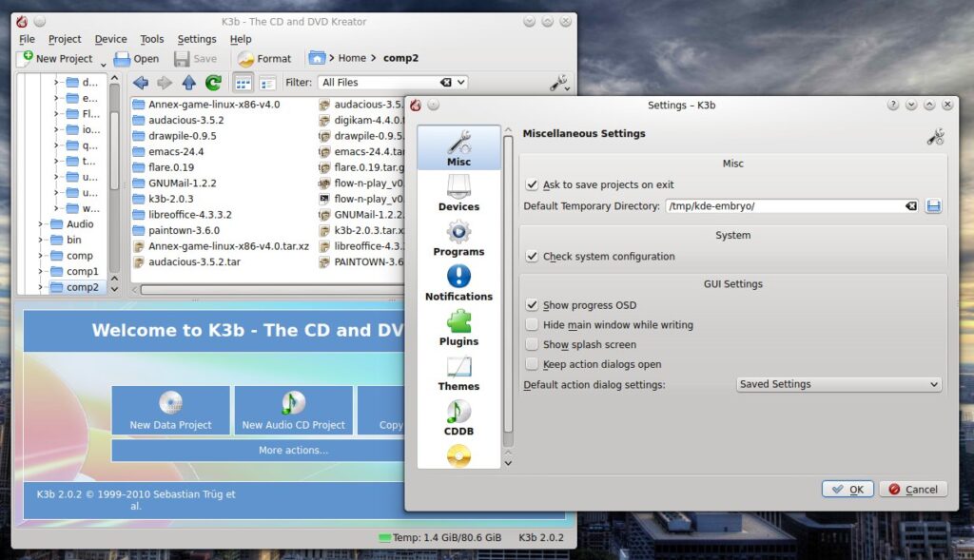Expand the bin folder in tree
Image resolution: width=974 pixels, height=560 pixels.
point(40,240)
